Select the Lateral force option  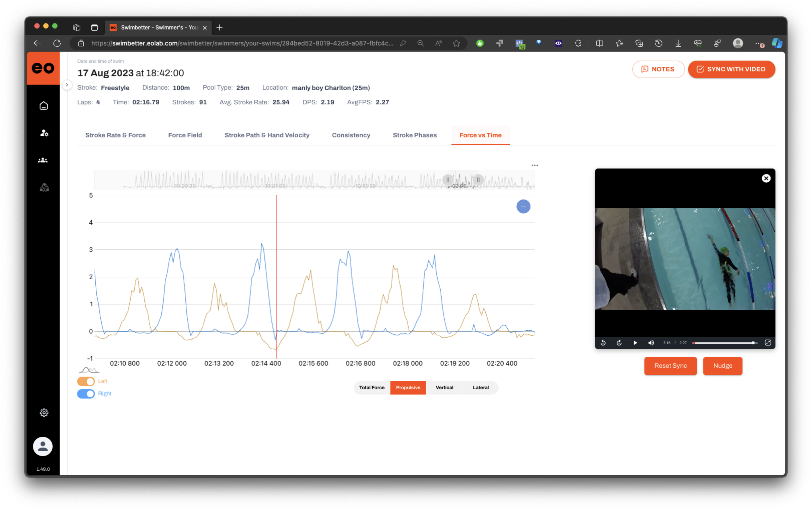(x=481, y=388)
